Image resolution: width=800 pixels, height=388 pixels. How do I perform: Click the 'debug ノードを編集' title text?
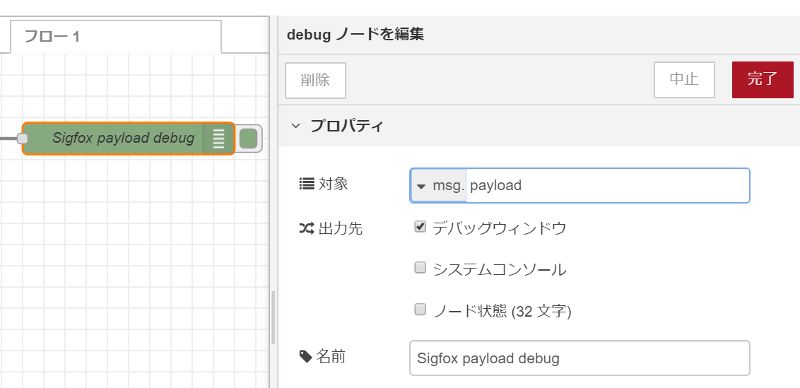[356, 35]
